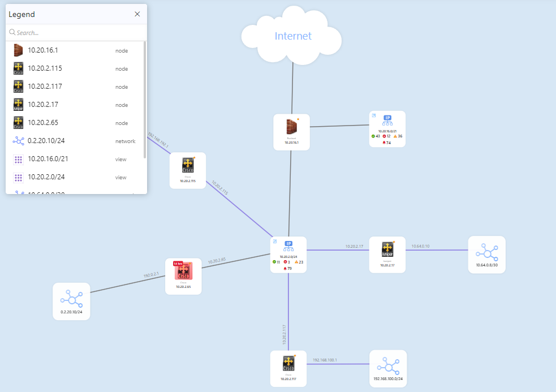
Task: Click link label 10.64.0.10
Action: 420,246
